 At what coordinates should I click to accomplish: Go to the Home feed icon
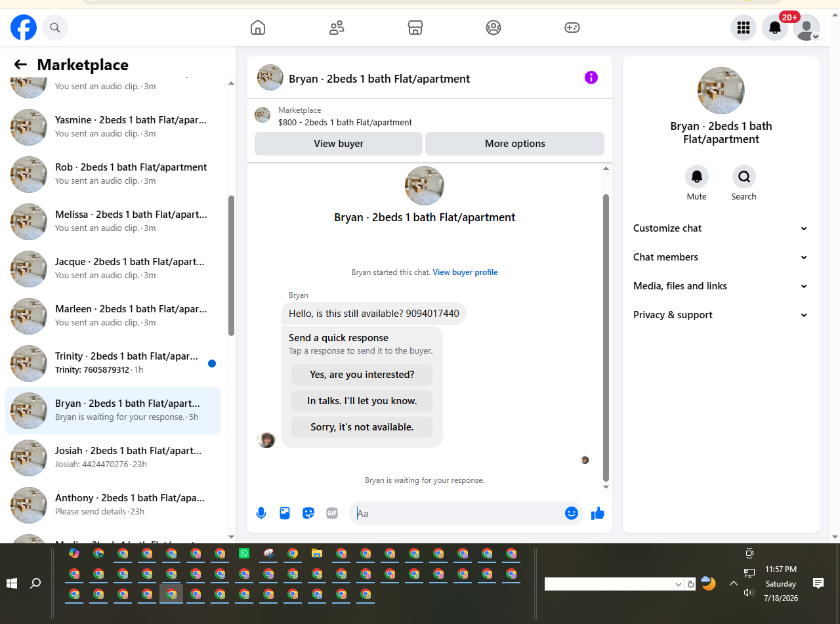258,28
